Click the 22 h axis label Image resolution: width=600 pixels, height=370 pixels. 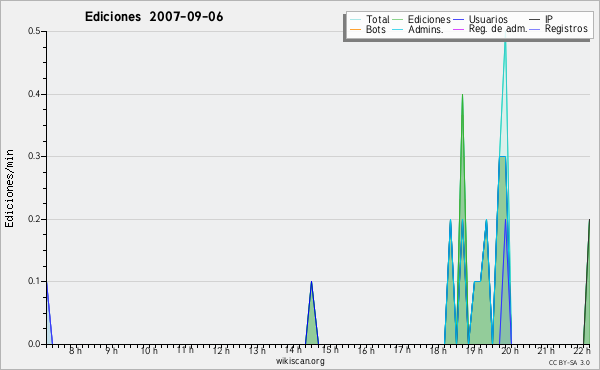click(x=582, y=350)
